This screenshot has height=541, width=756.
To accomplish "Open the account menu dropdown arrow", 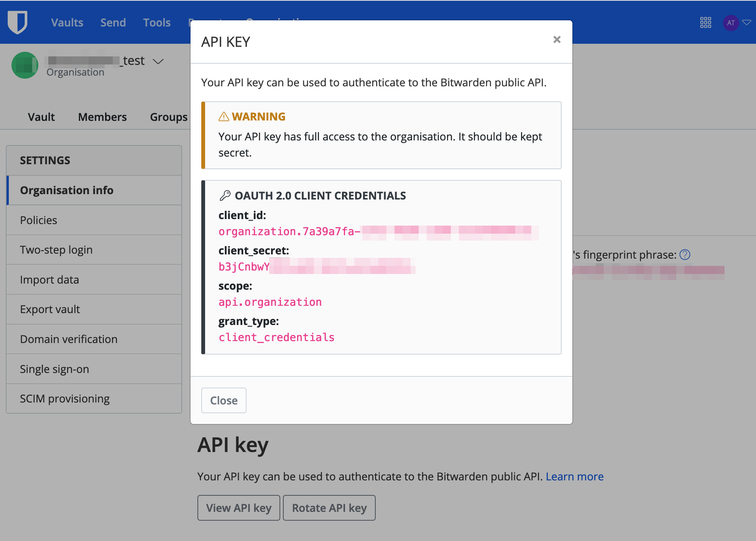I will pyautogui.click(x=746, y=23).
